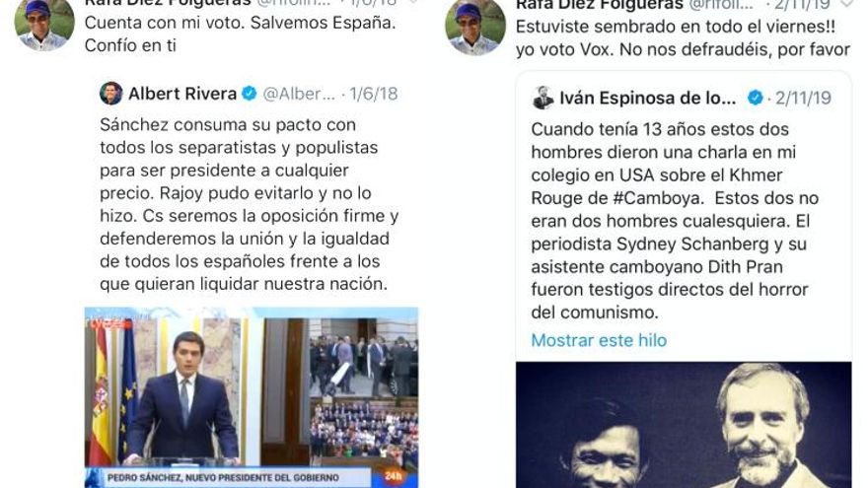Open Iván Espinosa's quoted tweet text
The height and width of the screenshot is (488, 868).
coord(675,221)
